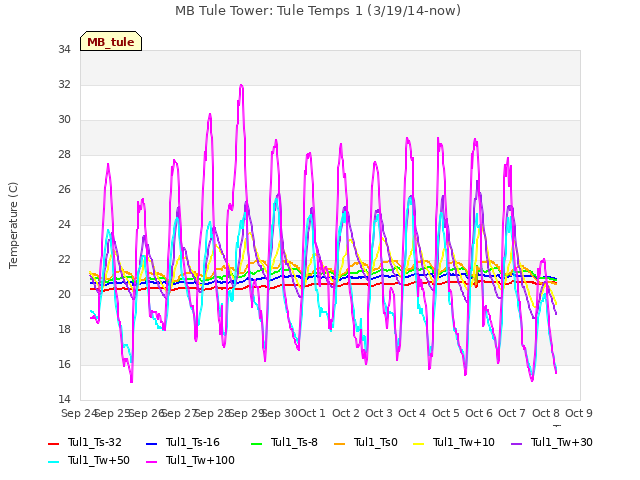Click the MB_tule site label box
The width and height of the screenshot is (640, 480).
click(x=111, y=42)
